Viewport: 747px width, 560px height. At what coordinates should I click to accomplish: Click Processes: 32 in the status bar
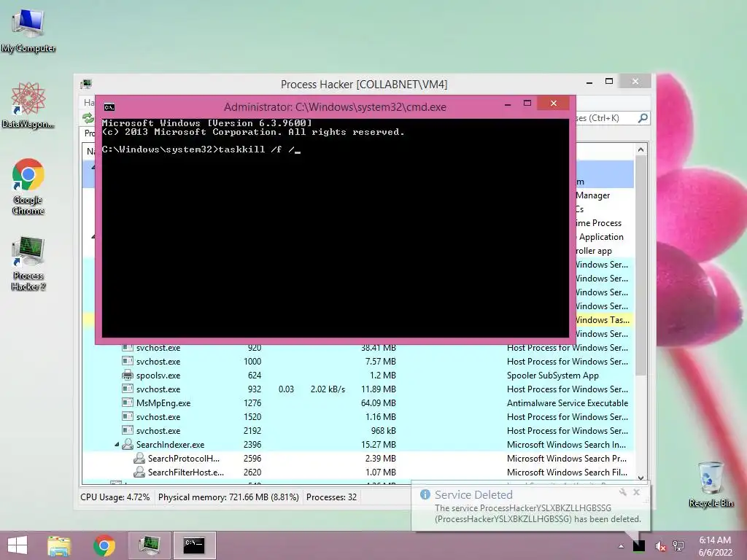[x=332, y=497]
